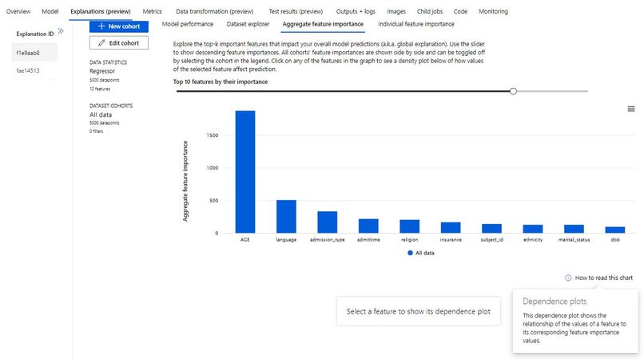This screenshot has width=644, height=360.
Task: Open the Child jobs tab
Action: tap(430, 11)
